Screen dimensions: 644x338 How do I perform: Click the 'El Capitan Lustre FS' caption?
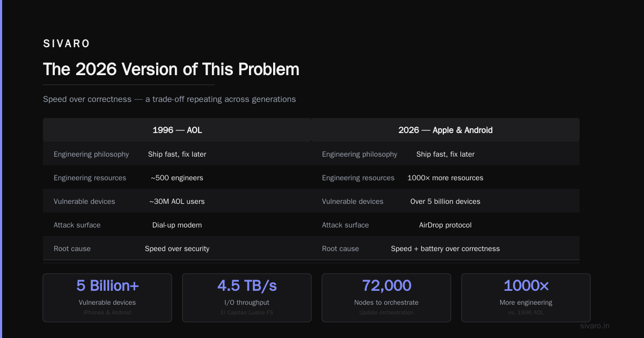[x=247, y=312]
